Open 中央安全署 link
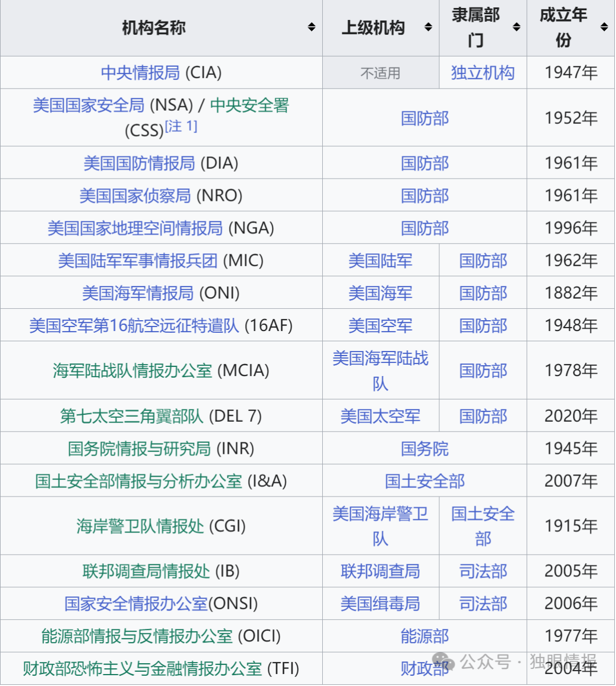This screenshot has width=616, height=686. coord(250,105)
